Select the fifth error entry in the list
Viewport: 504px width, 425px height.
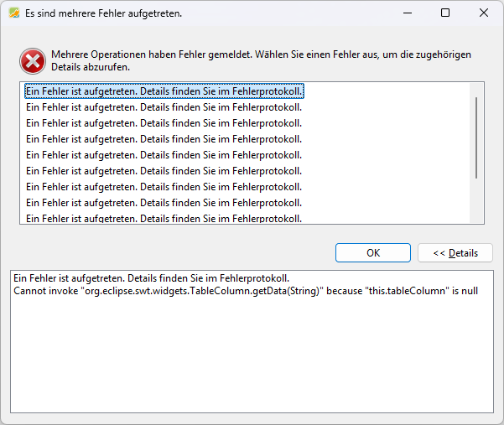[x=164, y=155]
